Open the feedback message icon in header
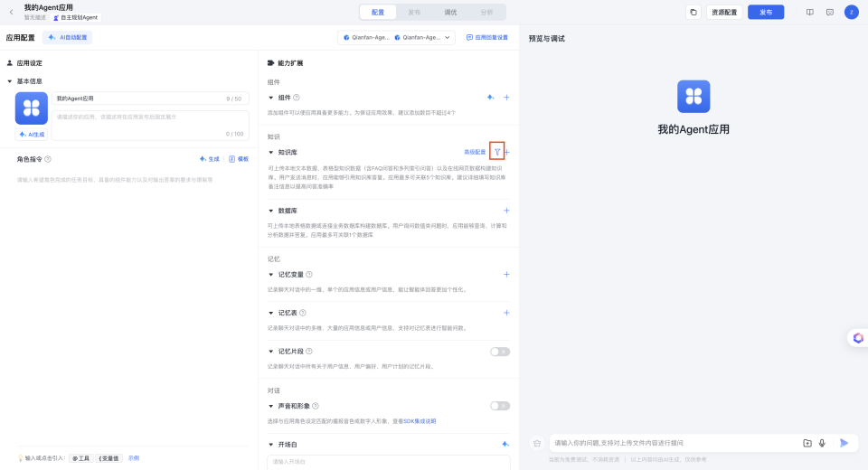868x470 pixels. 830,12
